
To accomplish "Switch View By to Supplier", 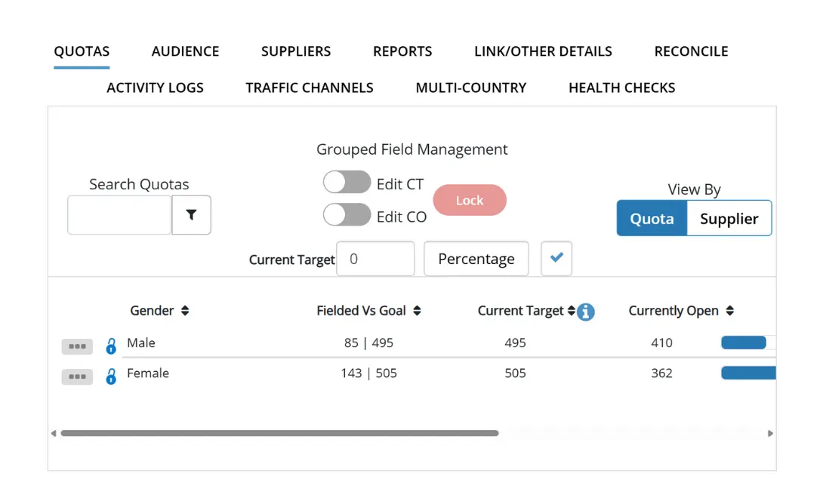I will [x=729, y=219].
